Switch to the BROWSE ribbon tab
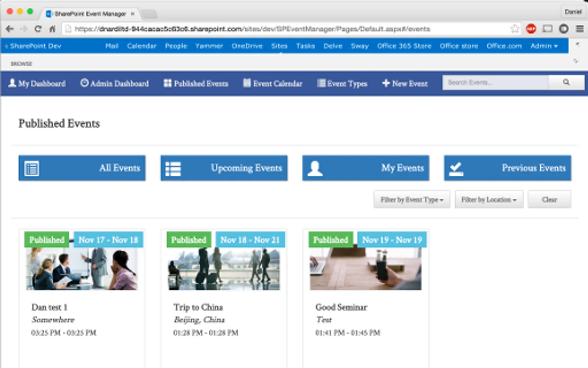The width and height of the screenshot is (588, 368). point(21,64)
